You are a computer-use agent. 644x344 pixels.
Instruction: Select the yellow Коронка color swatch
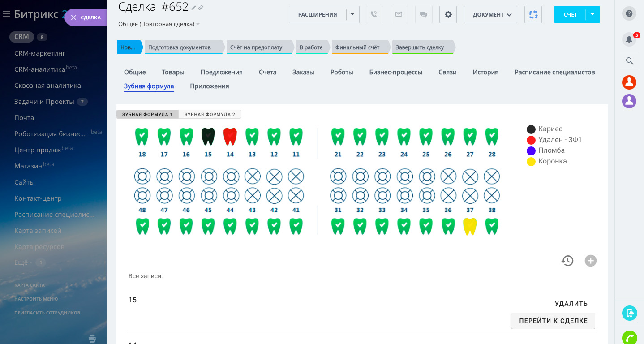coord(531,162)
